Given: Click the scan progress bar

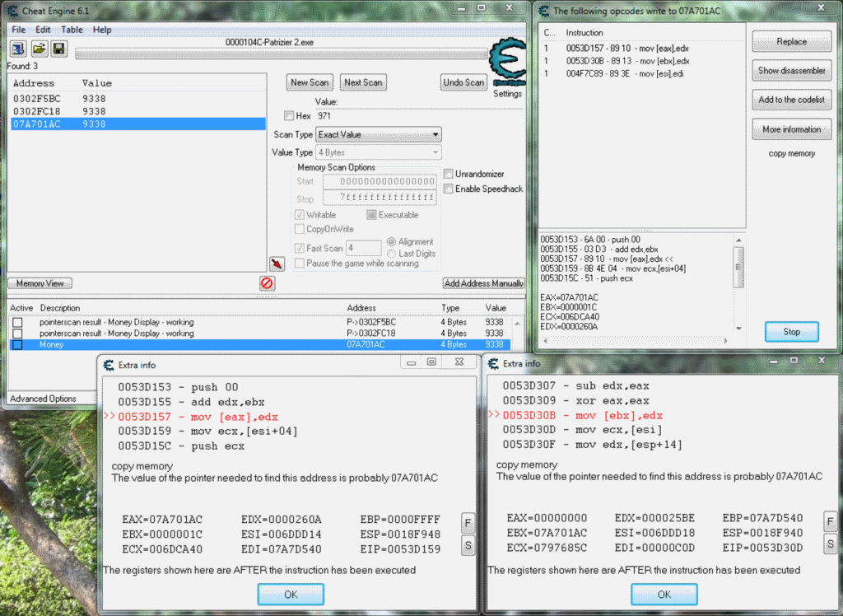Looking at the screenshot, I should pyautogui.click(x=280, y=55).
